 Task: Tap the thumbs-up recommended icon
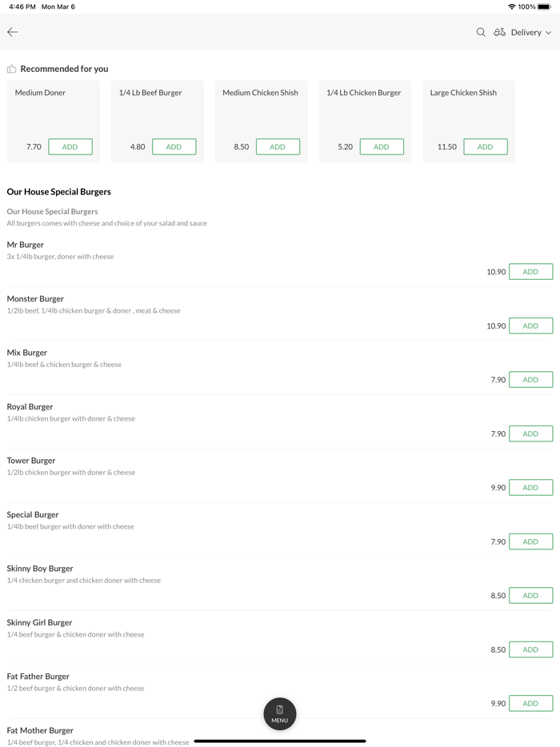11,69
